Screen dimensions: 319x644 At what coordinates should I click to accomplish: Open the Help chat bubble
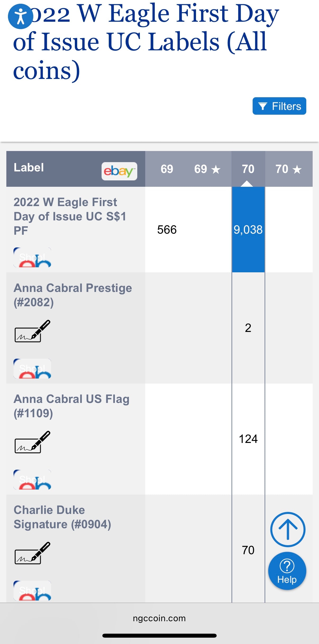pyautogui.click(x=287, y=571)
